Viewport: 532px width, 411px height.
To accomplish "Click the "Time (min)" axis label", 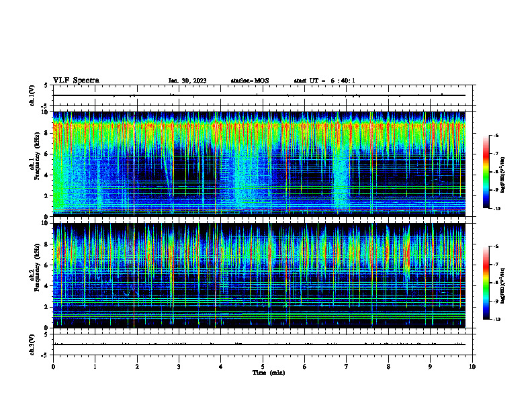I will [x=269, y=373].
